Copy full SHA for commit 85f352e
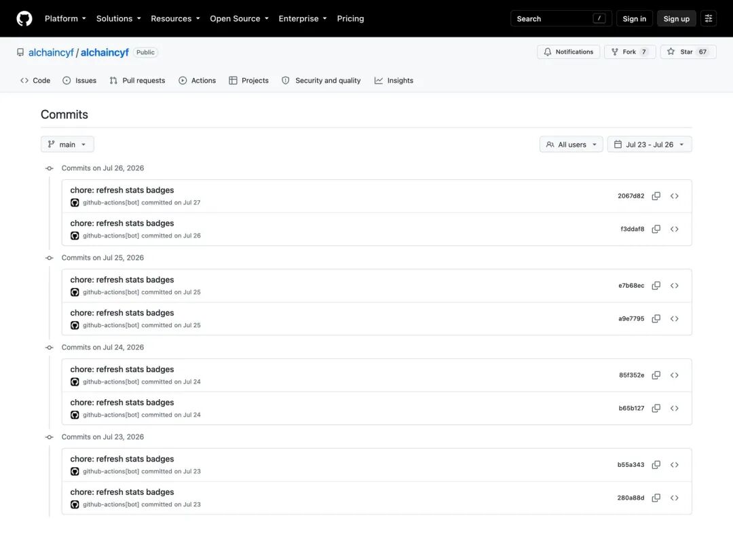The width and height of the screenshot is (733, 560). pyautogui.click(x=656, y=375)
